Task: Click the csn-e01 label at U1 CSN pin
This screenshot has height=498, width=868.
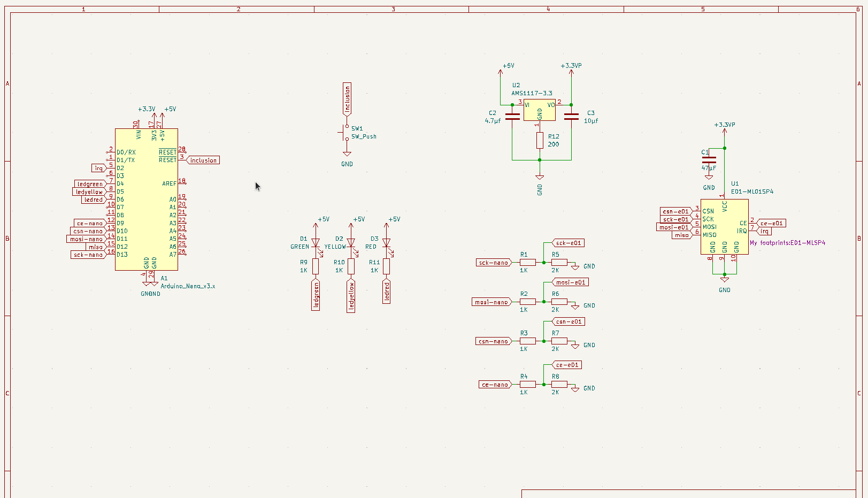Action: click(677, 211)
